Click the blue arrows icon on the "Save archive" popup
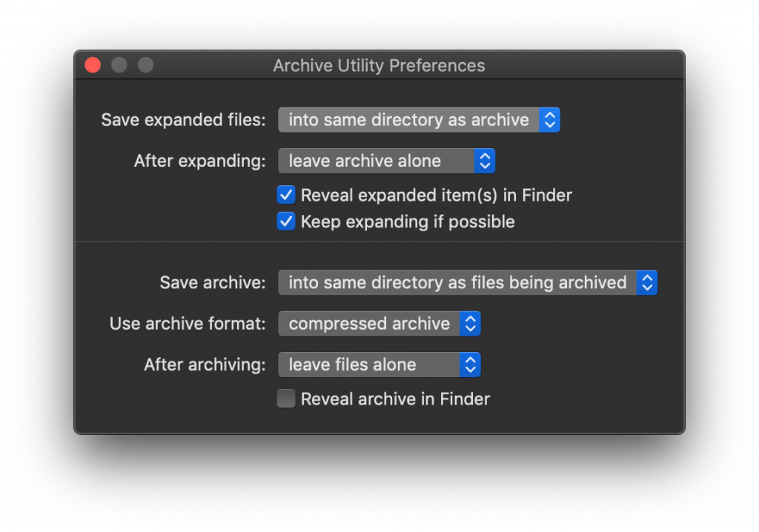This screenshot has height=532, width=759. 647,282
